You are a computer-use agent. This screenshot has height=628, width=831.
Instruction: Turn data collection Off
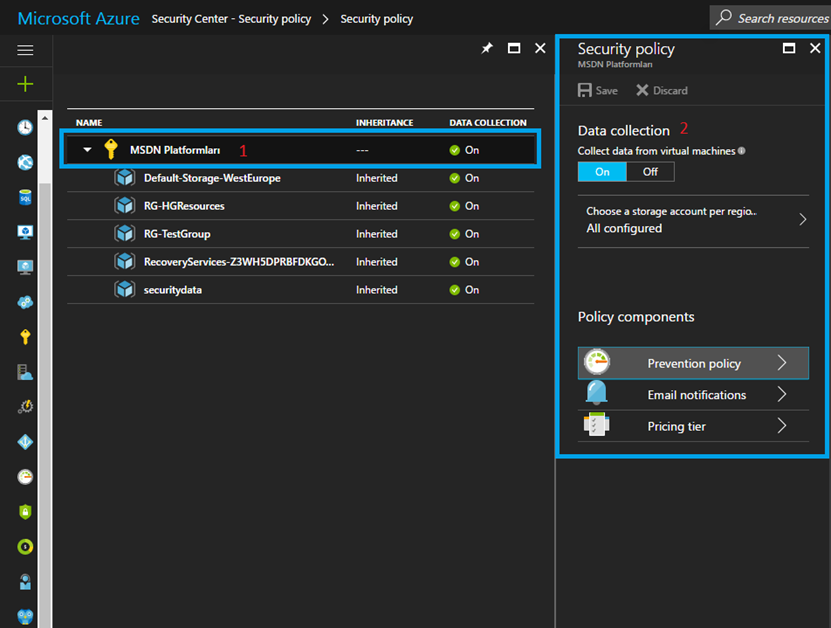pyautogui.click(x=650, y=172)
